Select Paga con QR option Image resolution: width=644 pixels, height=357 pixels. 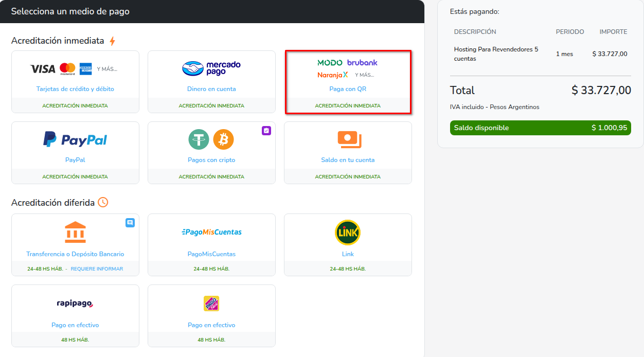(x=348, y=89)
